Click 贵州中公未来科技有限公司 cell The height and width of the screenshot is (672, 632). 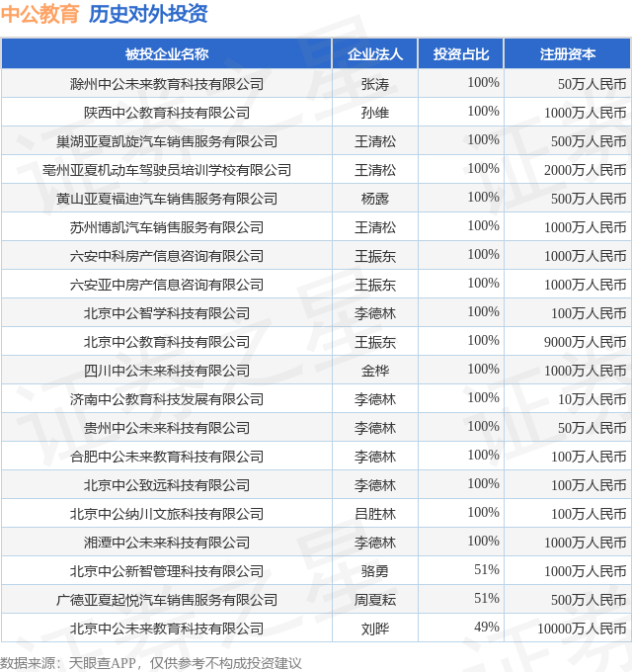click(x=167, y=429)
